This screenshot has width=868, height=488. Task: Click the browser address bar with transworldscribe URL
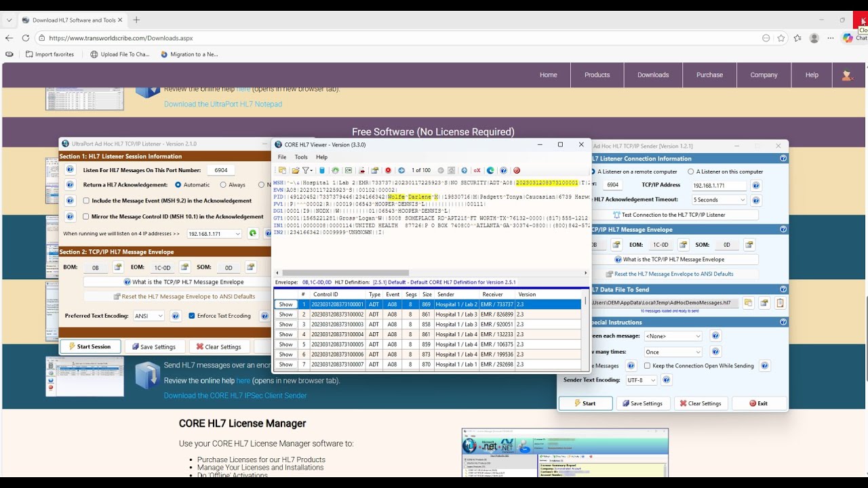click(400, 39)
